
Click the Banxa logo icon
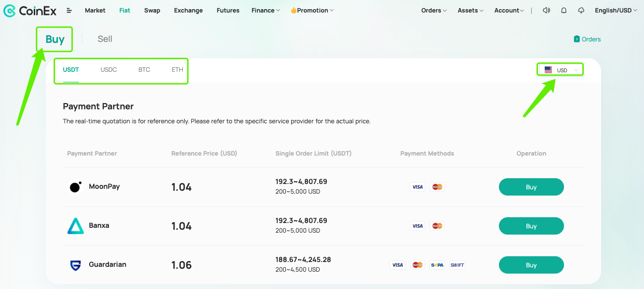76,226
